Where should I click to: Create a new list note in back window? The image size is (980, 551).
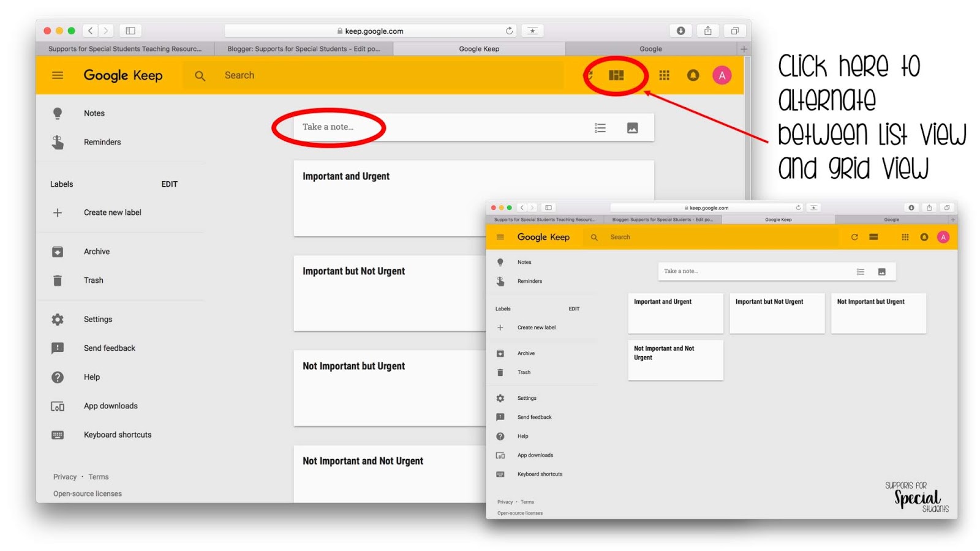coord(600,127)
